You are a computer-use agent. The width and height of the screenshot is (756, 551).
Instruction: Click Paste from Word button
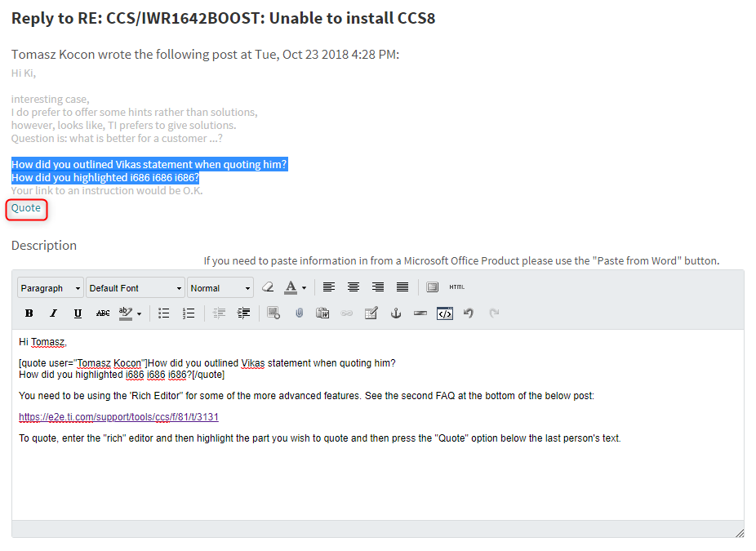tap(322, 313)
